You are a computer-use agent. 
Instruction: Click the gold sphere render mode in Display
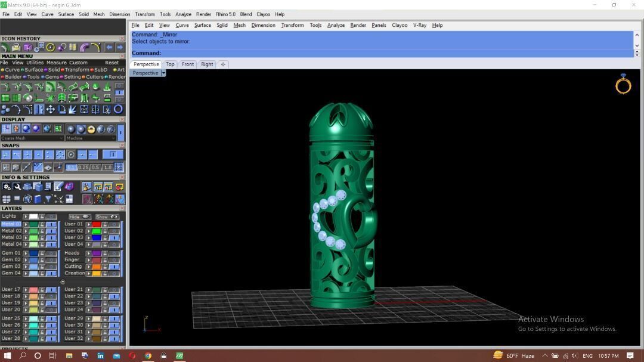pos(91,129)
